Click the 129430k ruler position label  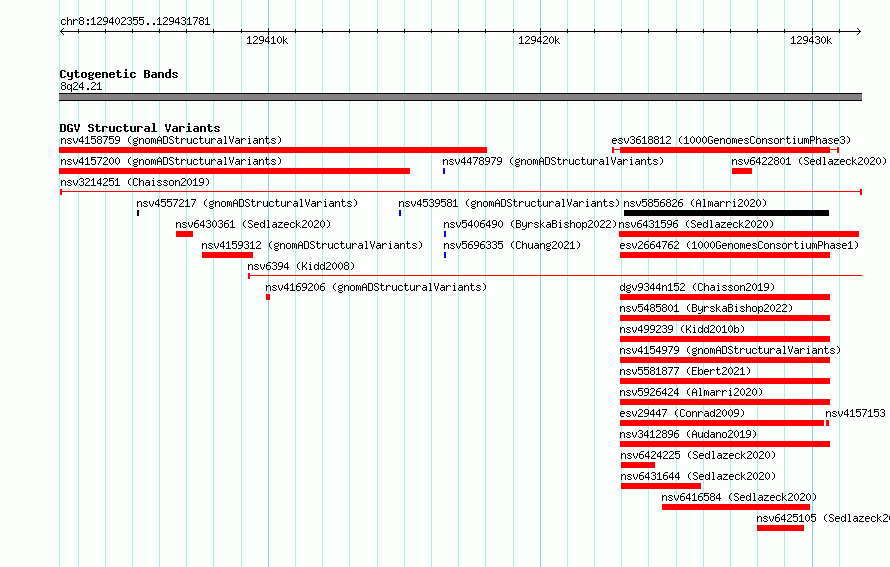[811, 40]
